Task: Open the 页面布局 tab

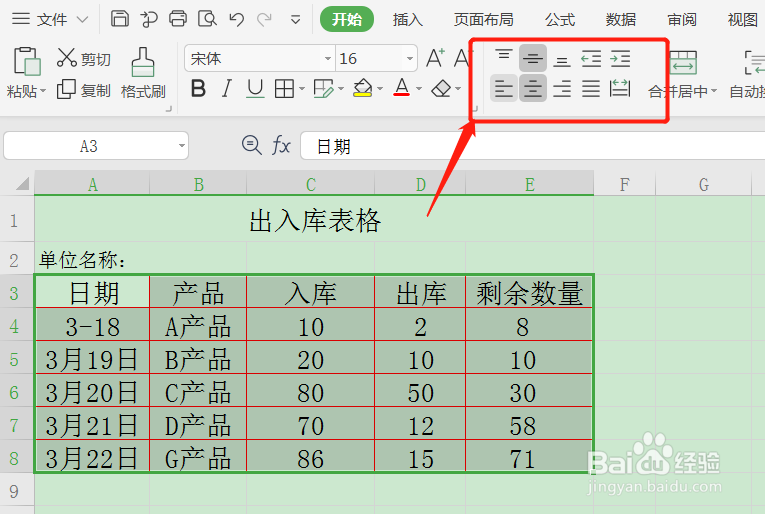Action: pos(483,20)
